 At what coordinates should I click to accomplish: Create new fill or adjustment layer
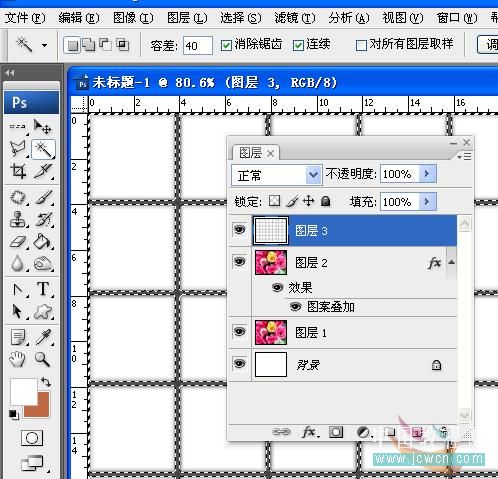[x=363, y=432]
